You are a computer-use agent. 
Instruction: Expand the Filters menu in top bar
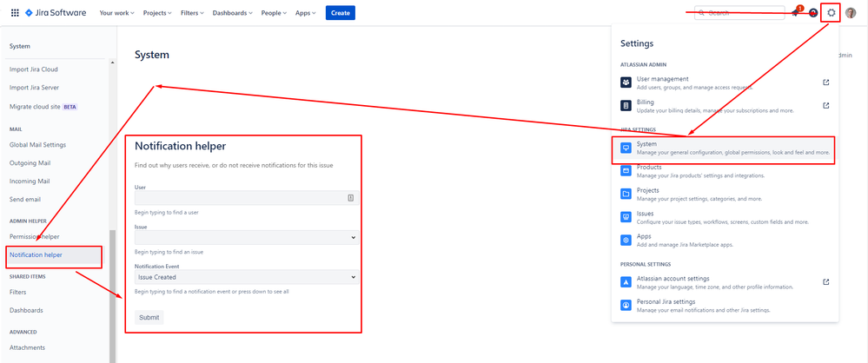pyautogui.click(x=192, y=13)
